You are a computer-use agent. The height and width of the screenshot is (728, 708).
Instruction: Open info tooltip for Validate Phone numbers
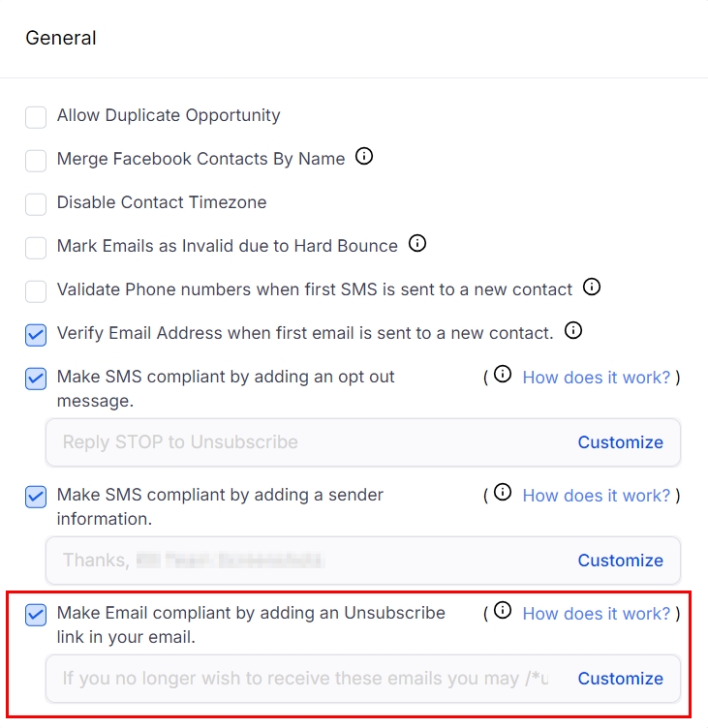pyautogui.click(x=592, y=288)
